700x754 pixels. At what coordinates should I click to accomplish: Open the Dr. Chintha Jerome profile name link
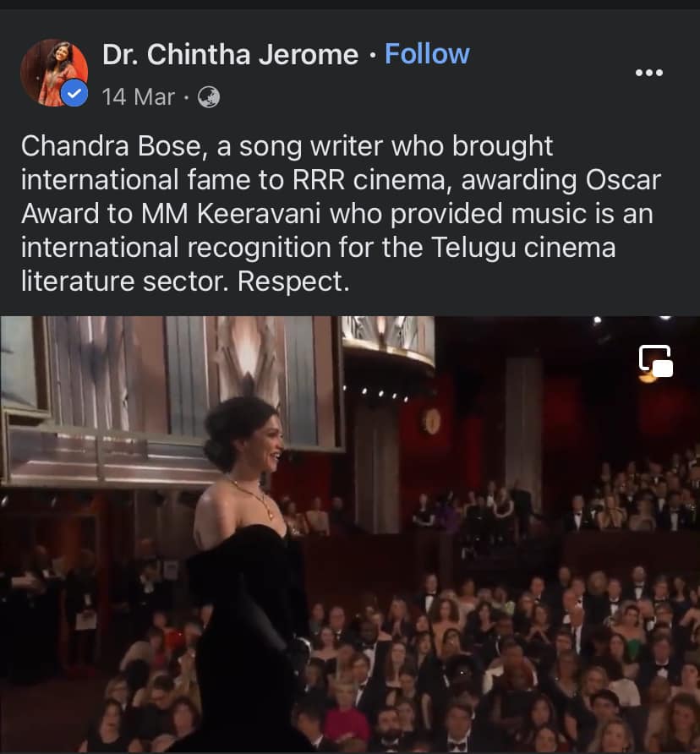point(231,54)
